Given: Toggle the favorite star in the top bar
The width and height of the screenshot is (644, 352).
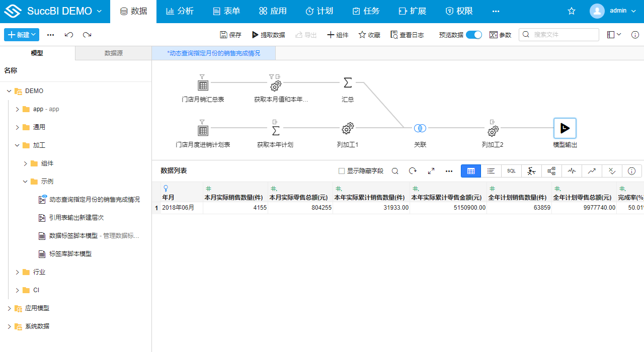Looking at the screenshot, I should coord(571,10).
